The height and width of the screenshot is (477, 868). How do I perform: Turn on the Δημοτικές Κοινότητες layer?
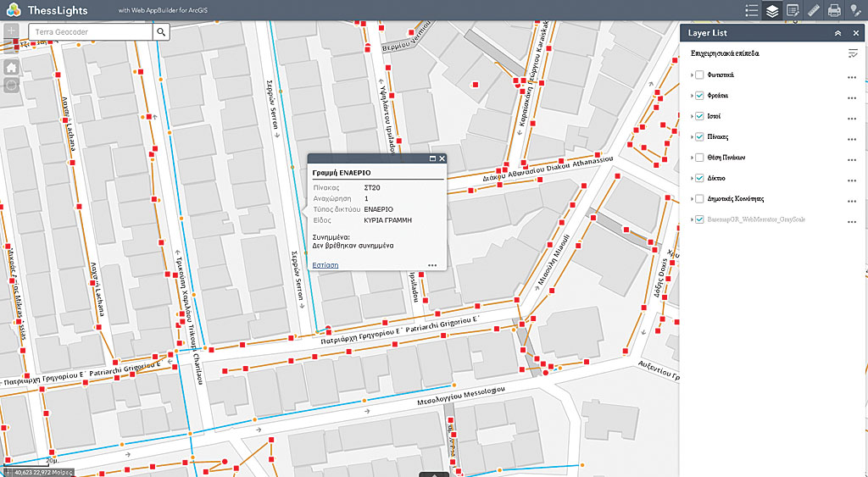[699, 199]
